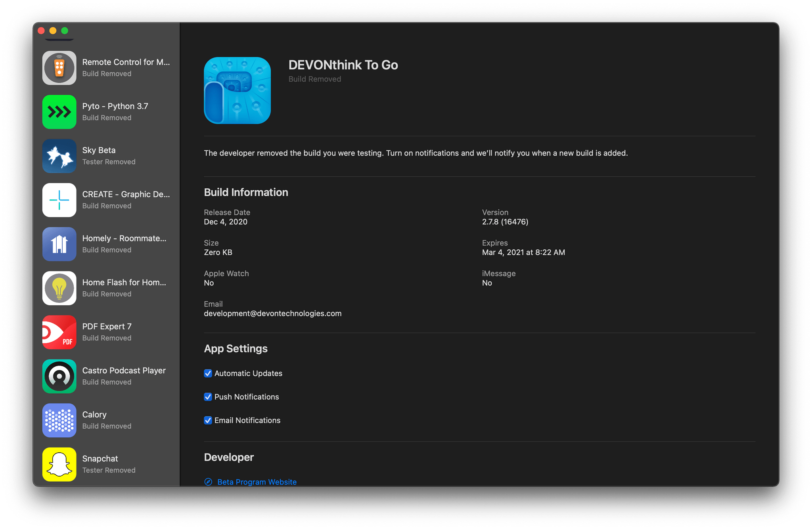Open the Remote Control for Mac app icon
This screenshot has width=812, height=530.
tap(59, 68)
